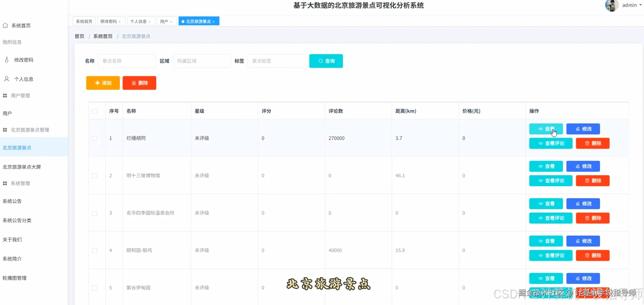The width and height of the screenshot is (644, 305).
Task: Edit 紫谷伊甸园 via 修改 button
Action: [x=583, y=278]
